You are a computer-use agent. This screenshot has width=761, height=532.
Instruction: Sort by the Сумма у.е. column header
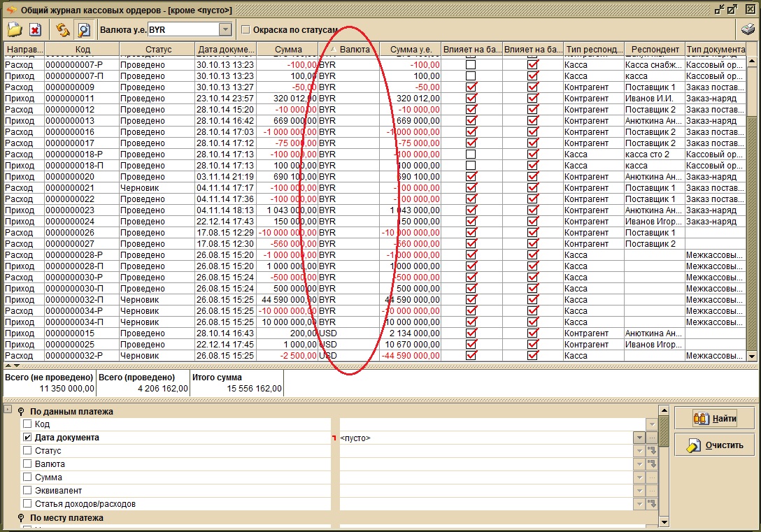coord(410,50)
